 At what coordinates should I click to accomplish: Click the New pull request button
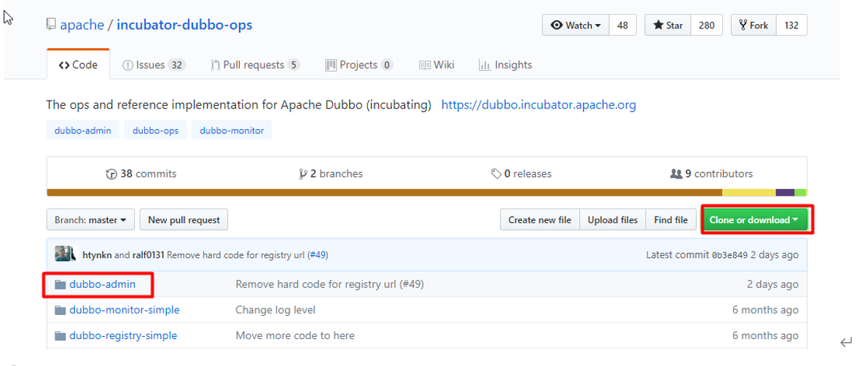tap(184, 219)
